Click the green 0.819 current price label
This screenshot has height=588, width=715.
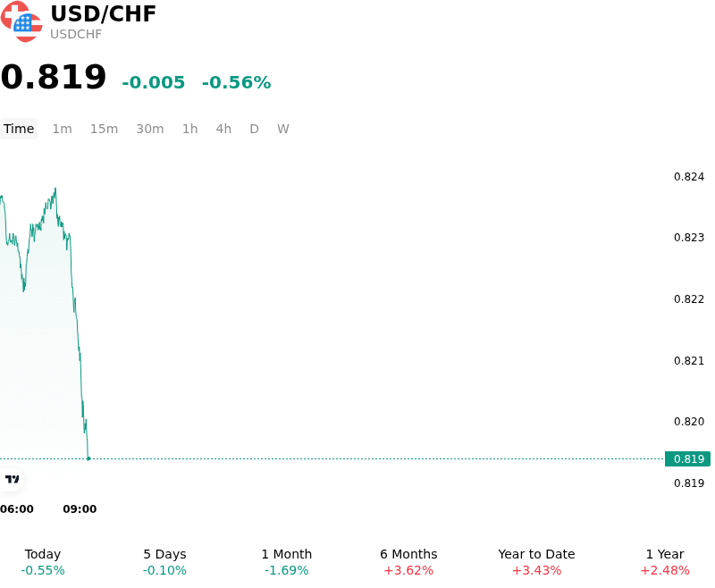point(687,458)
